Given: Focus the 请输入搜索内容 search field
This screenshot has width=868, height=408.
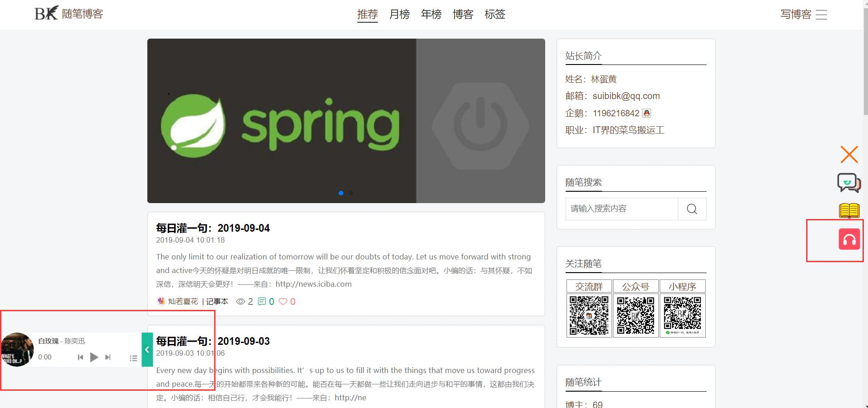Looking at the screenshot, I should [x=622, y=209].
